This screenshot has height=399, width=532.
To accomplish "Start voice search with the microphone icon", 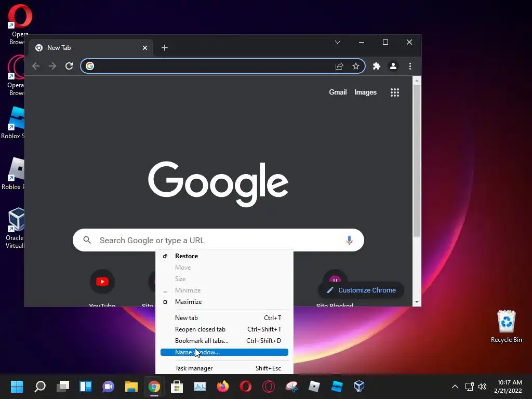I will [349, 240].
